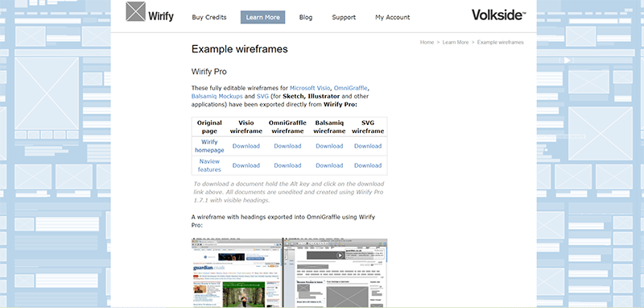Download Visio wireframe for Wirify homepage
The image size is (644, 308).
(x=246, y=146)
